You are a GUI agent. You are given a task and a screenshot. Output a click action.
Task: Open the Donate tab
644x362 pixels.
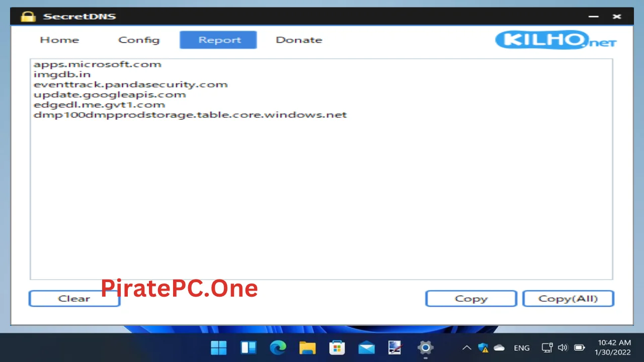tap(299, 40)
